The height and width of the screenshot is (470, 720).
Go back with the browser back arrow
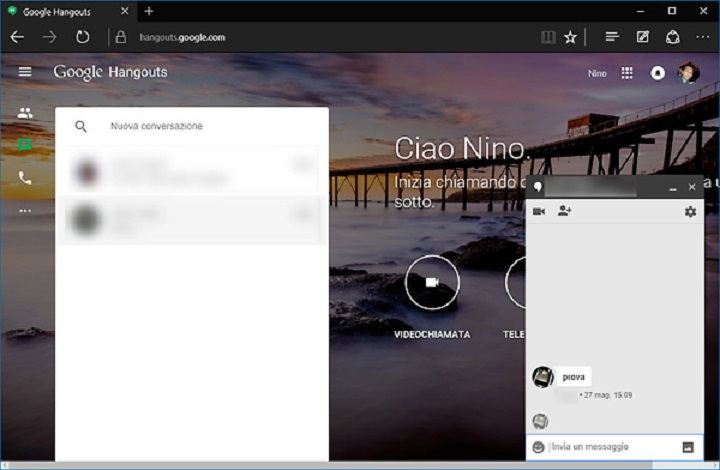[17, 37]
